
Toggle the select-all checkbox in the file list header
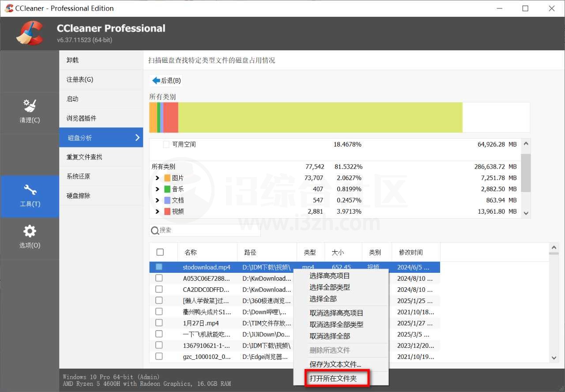click(x=160, y=252)
